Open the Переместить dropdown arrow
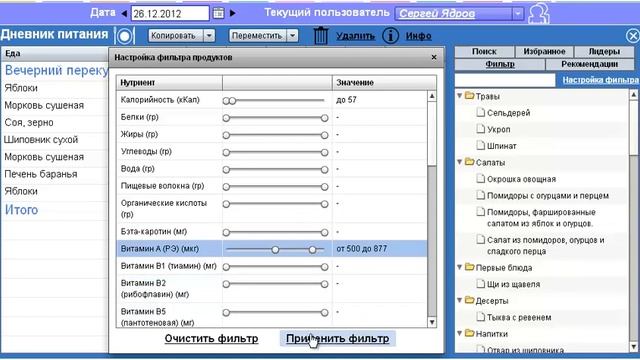640x360 pixels. click(292, 36)
